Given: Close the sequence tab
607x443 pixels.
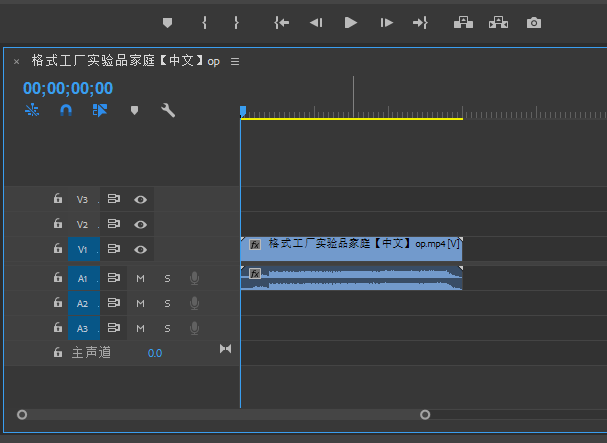Looking at the screenshot, I should coord(16,61).
